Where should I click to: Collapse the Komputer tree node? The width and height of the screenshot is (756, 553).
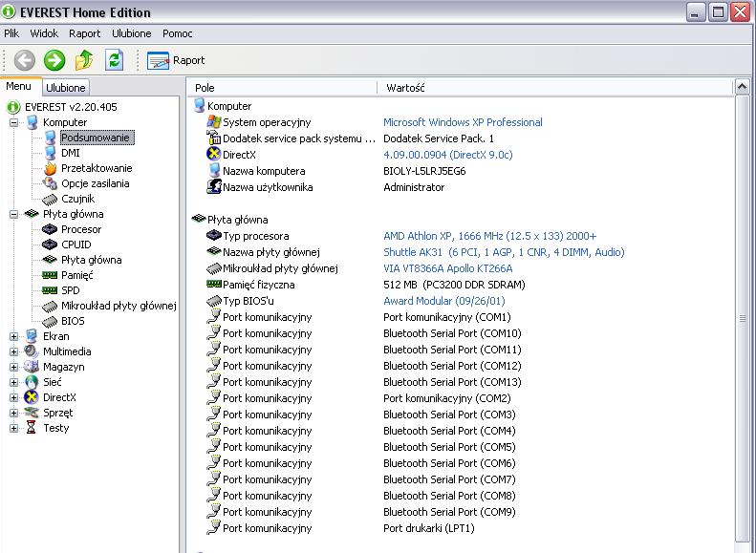[x=14, y=122]
